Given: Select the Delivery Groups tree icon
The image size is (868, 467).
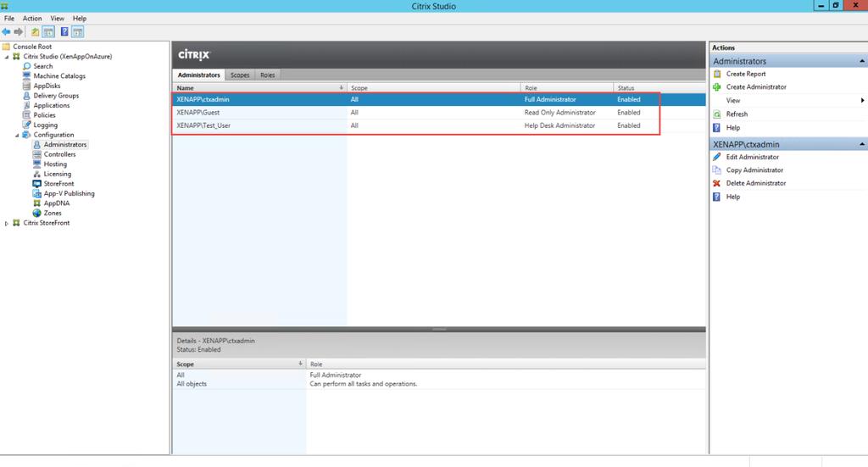Looking at the screenshot, I should click(x=26, y=96).
